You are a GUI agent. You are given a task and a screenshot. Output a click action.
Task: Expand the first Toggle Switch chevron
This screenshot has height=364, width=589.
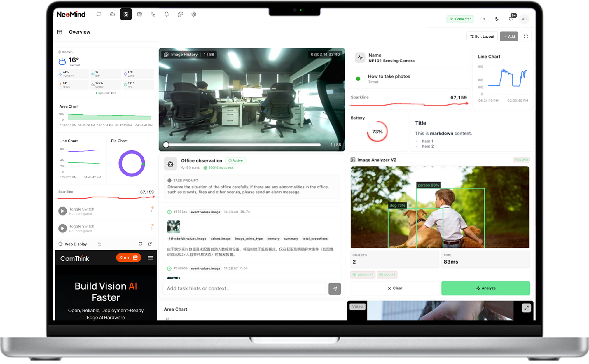pos(152,211)
